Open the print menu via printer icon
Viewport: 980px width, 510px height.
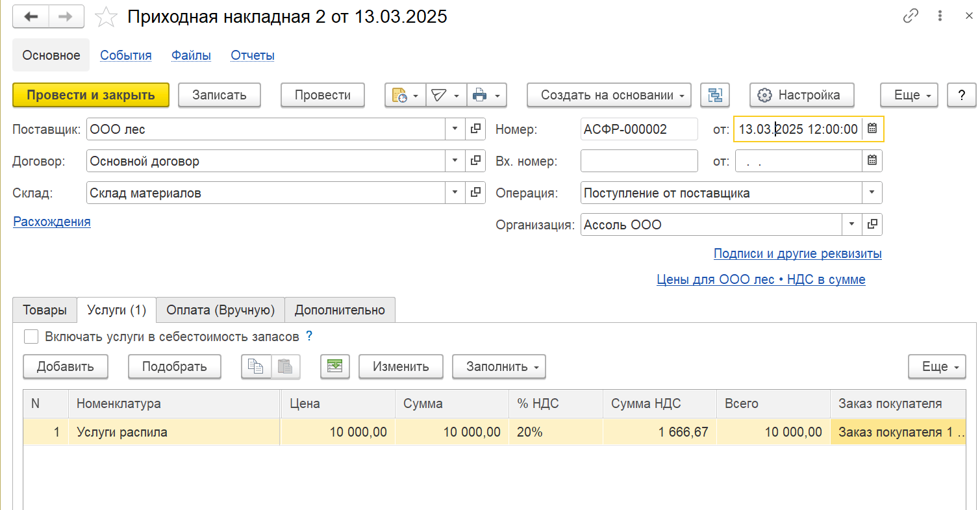click(x=480, y=95)
